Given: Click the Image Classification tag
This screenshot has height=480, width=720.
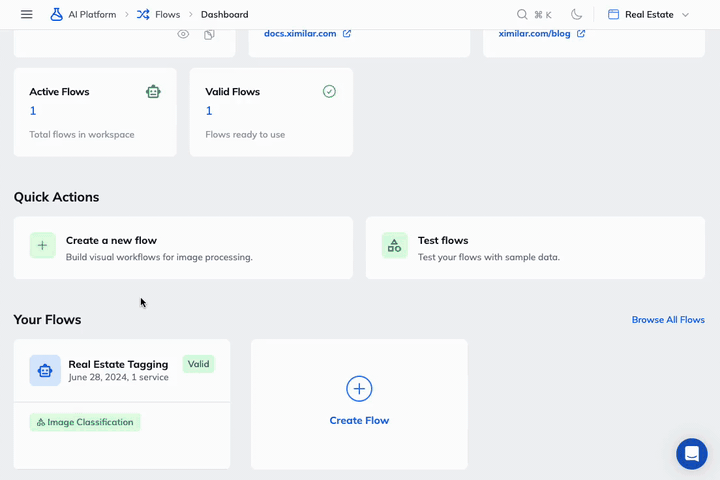Looking at the screenshot, I should (85, 422).
